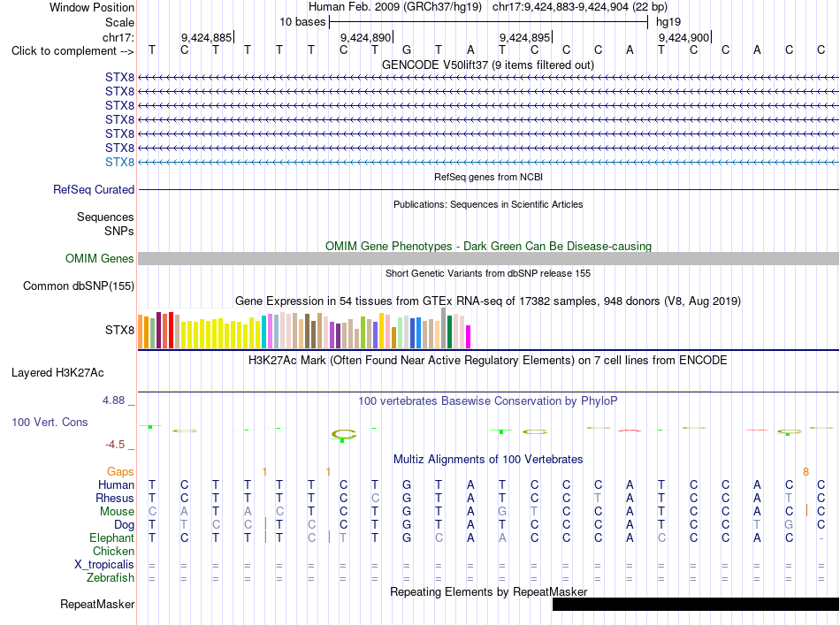Click the Layered H3K27Ac track label
This screenshot has height=625, width=840.
click(57, 373)
